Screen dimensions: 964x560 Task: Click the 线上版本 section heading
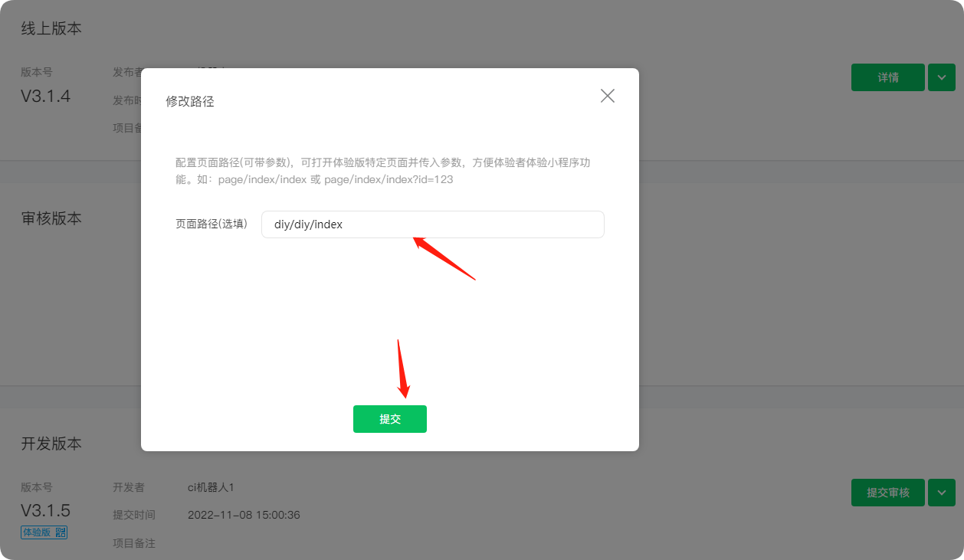[51, 28]
